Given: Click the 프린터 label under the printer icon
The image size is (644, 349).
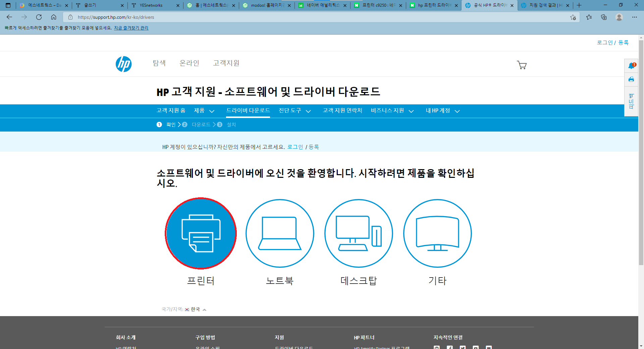Looking at the screenshot, I should pyautogui.click(x=201, y=281).
